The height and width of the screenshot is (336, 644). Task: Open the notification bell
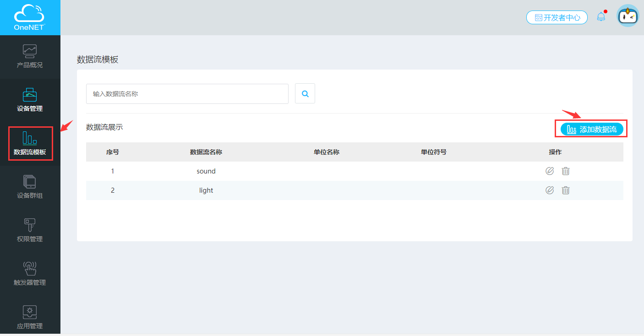click(601, 17)
